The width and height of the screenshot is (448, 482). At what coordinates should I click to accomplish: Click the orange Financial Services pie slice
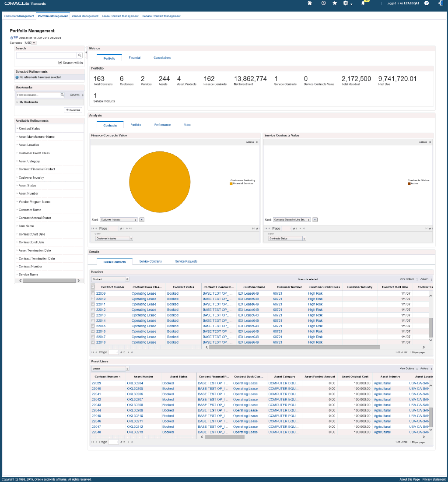tap(160, 182)
